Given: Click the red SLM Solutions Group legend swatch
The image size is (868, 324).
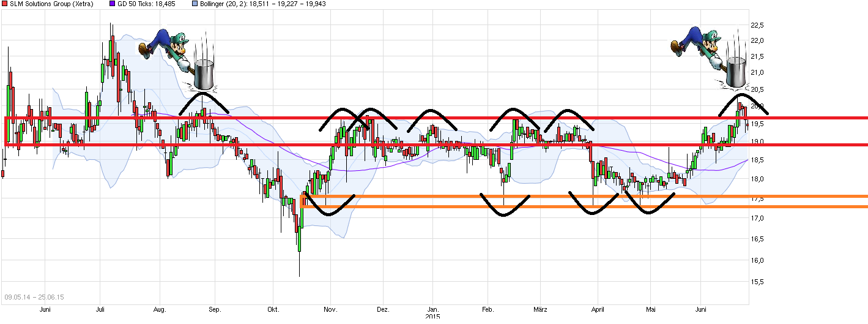Looking at the screenshot, I should click(x=4, y=4).
